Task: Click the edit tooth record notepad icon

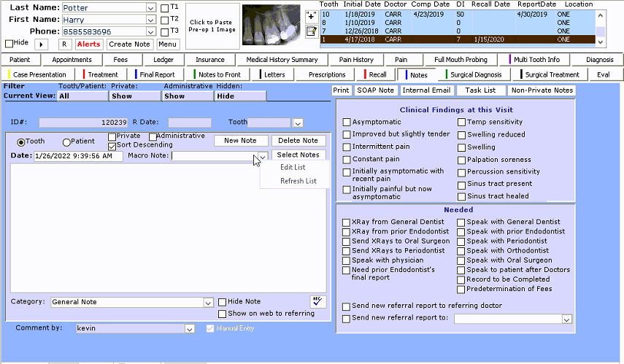Action: tap(311, 31)
